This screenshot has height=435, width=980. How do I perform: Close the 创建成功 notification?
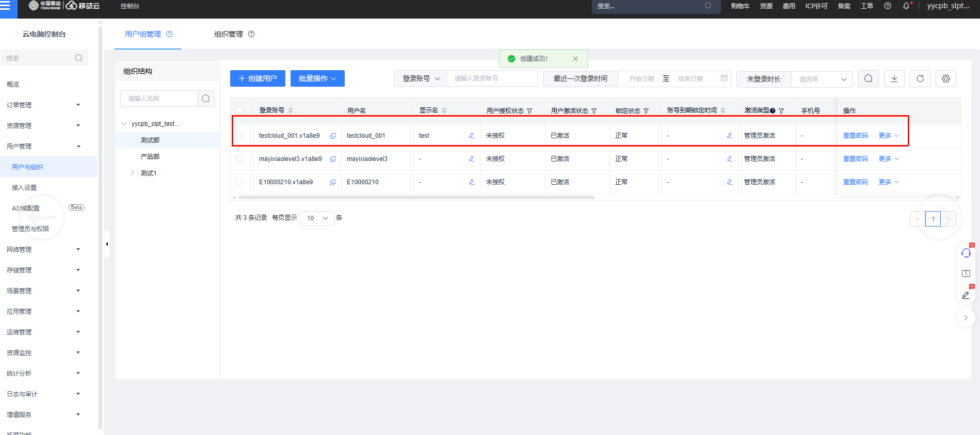(575, 59)
